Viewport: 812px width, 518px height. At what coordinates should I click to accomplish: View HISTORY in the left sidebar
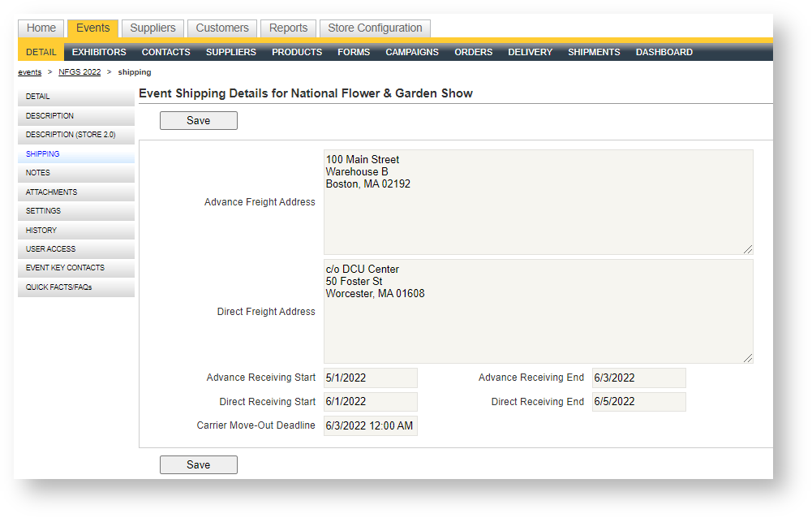tap(76, 231)
